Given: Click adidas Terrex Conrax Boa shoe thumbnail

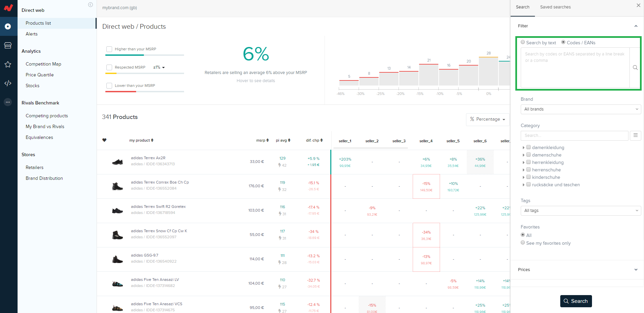Looking at the screenshot, I should coord(118,186).
